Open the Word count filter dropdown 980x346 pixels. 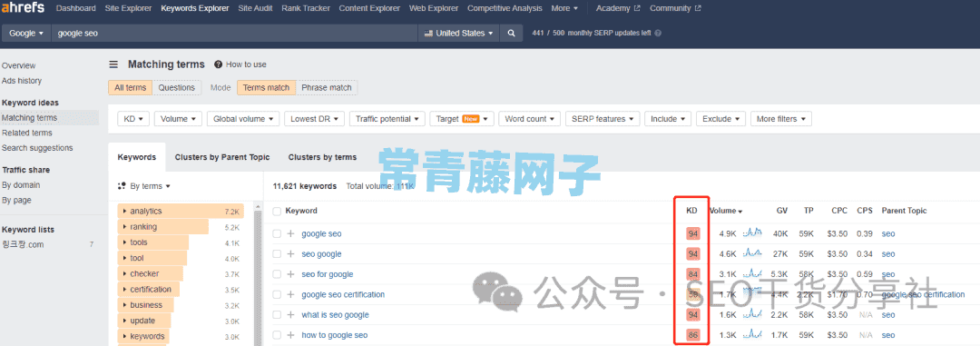(x=529, y=119)
